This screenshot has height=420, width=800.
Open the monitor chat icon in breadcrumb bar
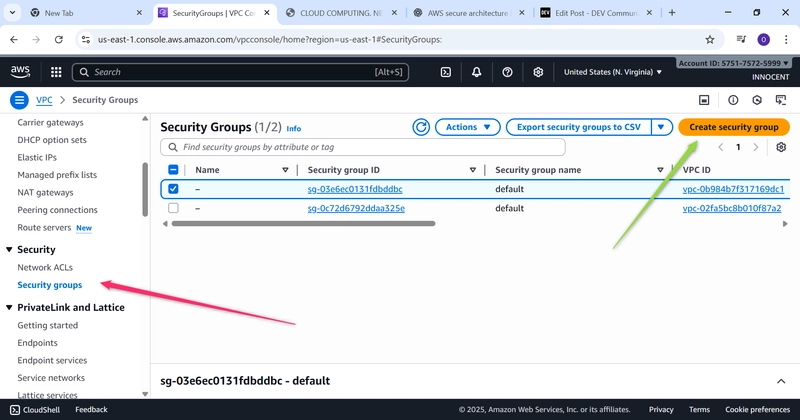(x=781, y=100)
